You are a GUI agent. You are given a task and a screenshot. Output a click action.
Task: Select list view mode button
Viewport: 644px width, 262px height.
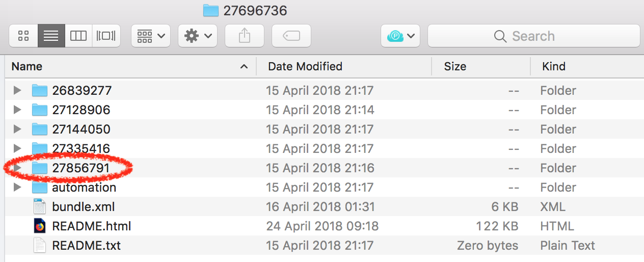click(x=51, y=36)
